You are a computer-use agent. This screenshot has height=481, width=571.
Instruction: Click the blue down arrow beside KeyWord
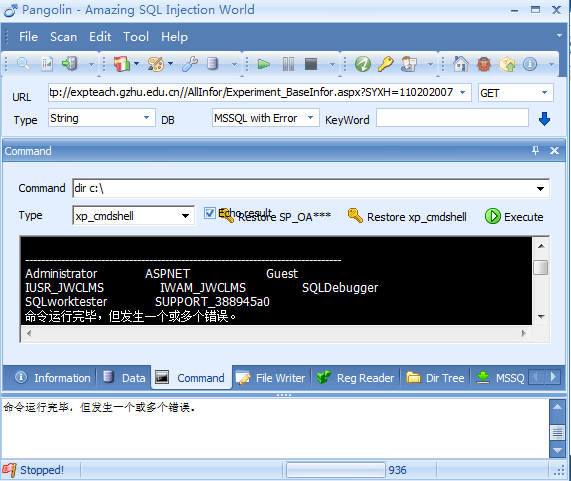tap(544, 119)
